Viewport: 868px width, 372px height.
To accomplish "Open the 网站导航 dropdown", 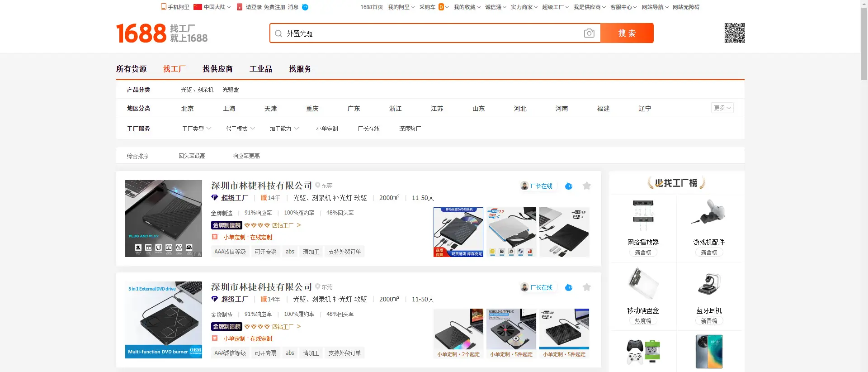I will click(x=655, y=7).
